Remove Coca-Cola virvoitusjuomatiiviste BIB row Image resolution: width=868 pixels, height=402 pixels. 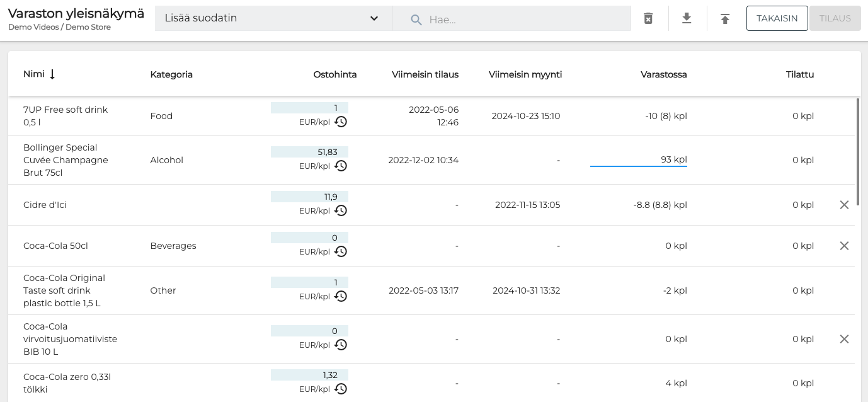point(844,339)
